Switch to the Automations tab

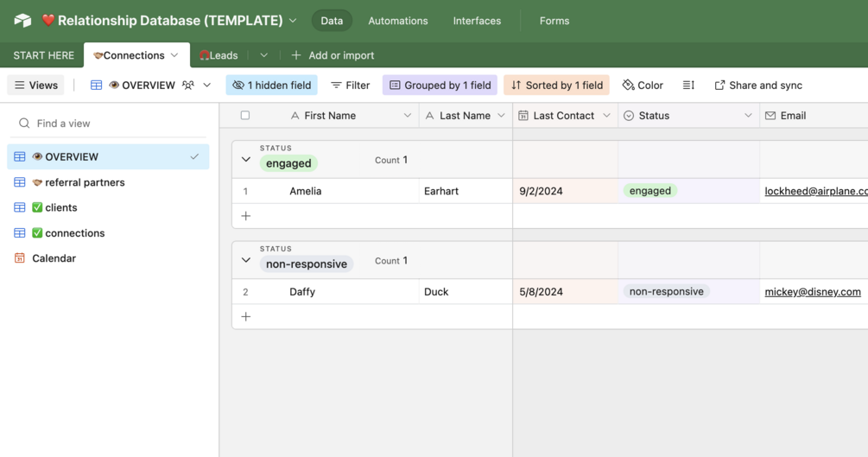pyautogui.click(x=397, y=21)
